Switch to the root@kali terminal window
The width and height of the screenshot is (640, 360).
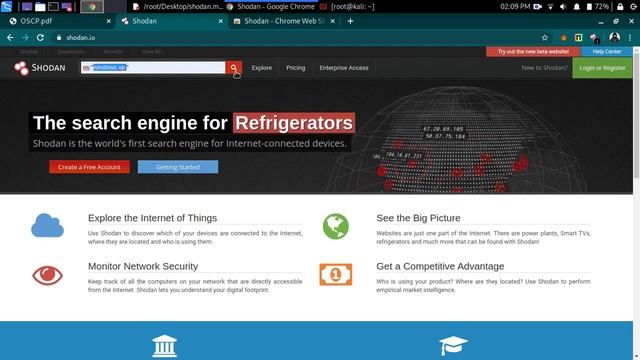click(x=347, y=7)
